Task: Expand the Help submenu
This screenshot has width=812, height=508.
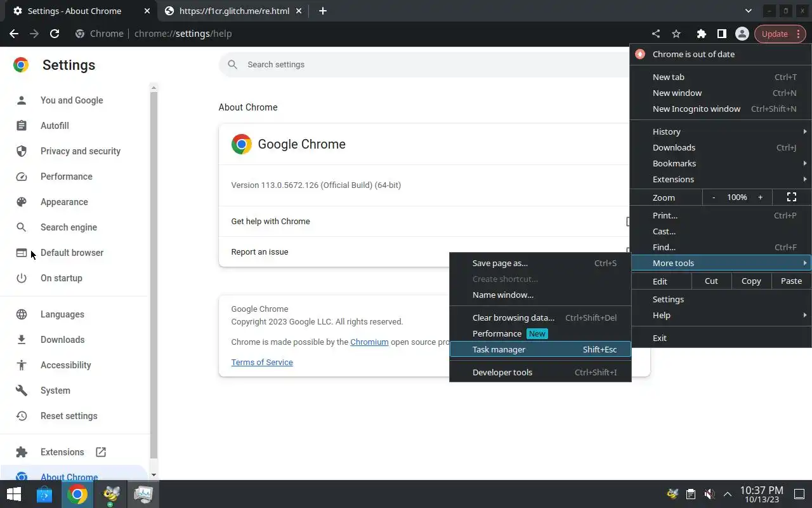Action: coord(721,315)
